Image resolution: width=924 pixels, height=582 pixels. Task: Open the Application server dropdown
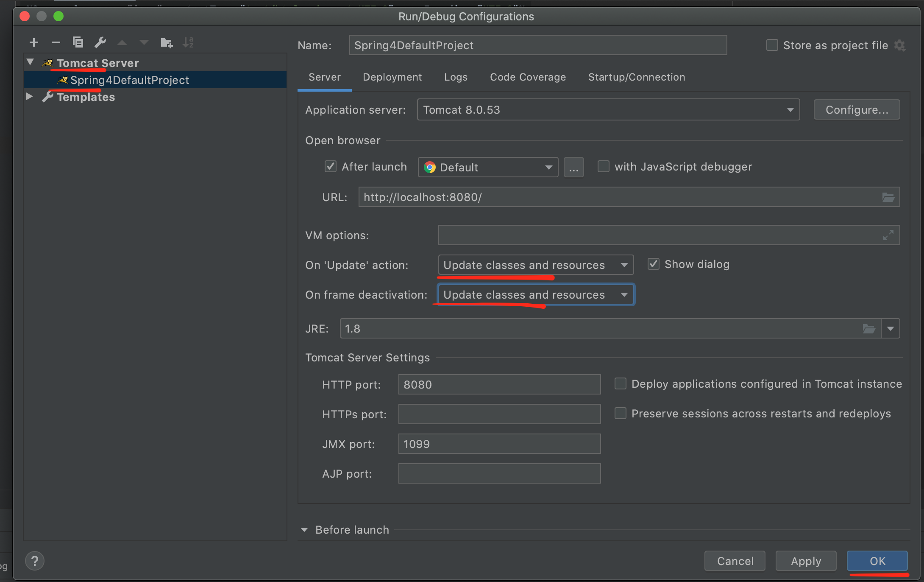pyautogui.click(x=608, y=110)
